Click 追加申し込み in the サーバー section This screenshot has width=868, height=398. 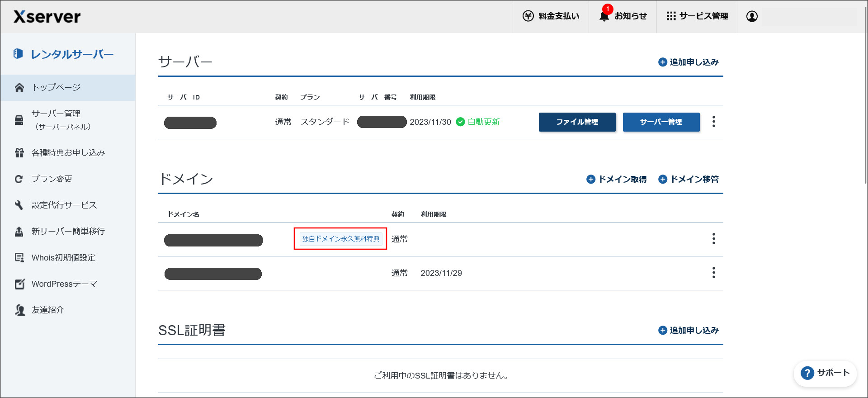point(689,62)
